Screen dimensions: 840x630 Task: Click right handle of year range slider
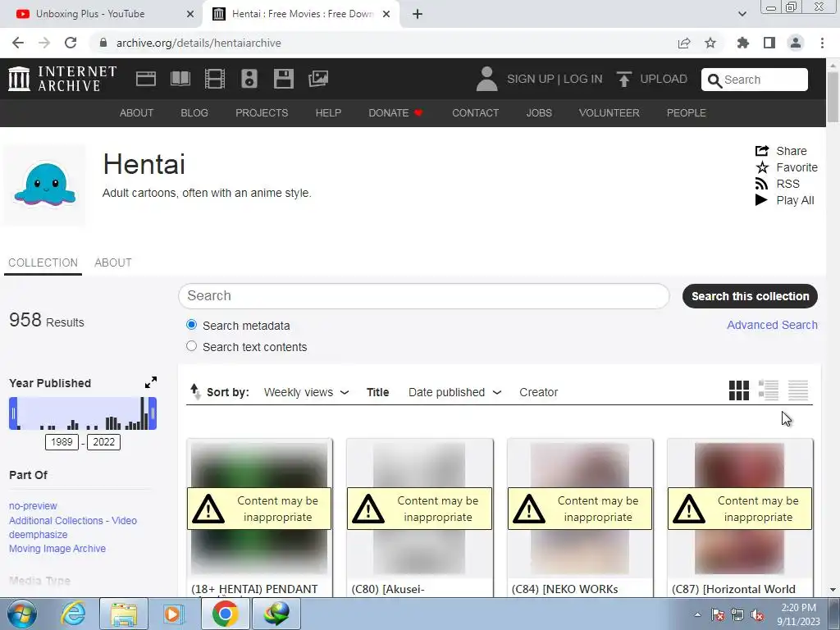tap(153, 413)
